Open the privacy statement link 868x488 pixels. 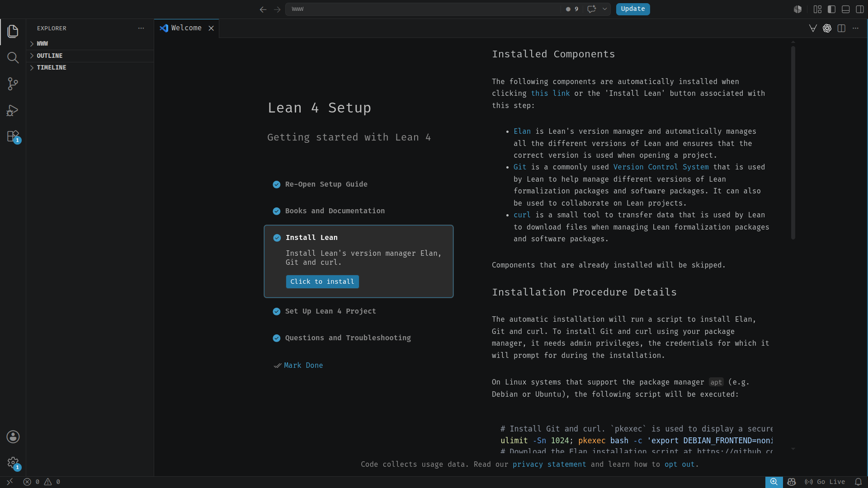(549, 465)
